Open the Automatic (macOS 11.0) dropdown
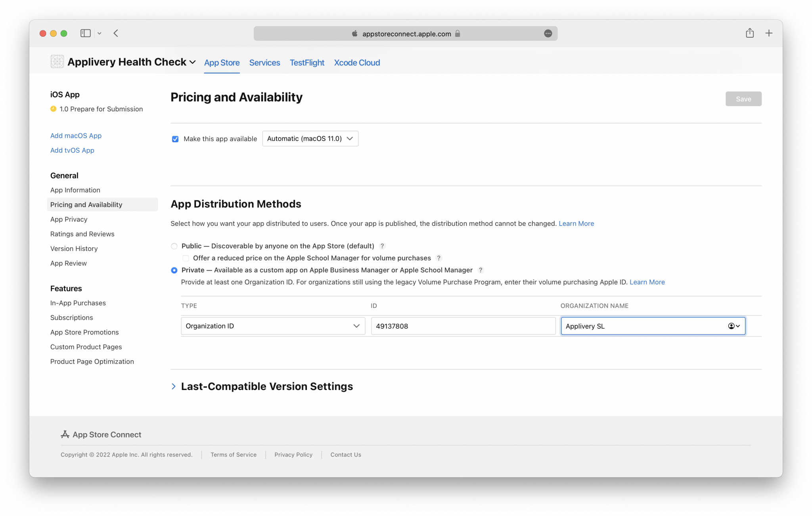 [x=310, y=138]
